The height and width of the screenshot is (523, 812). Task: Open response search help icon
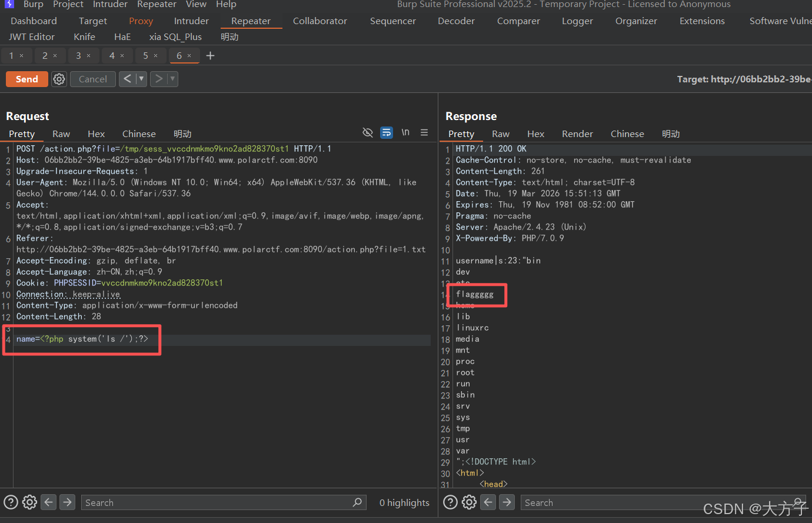pyautogui.click(x=450, y=502)
